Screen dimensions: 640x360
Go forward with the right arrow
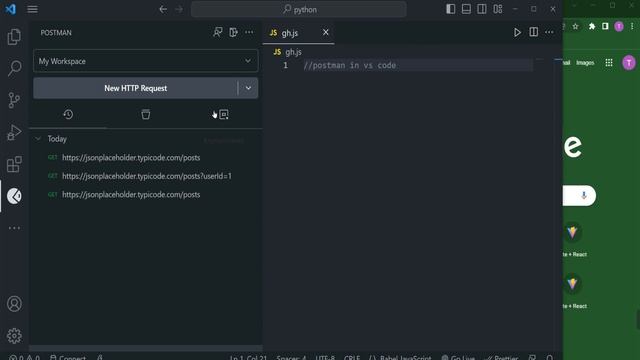click(179, 9)
